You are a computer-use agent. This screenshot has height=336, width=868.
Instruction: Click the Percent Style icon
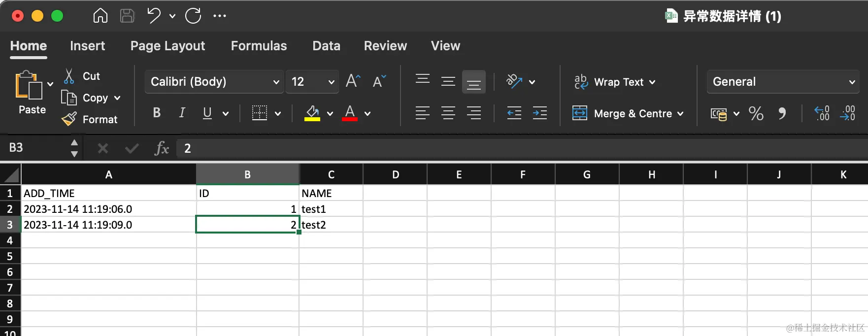click(756, 113)
